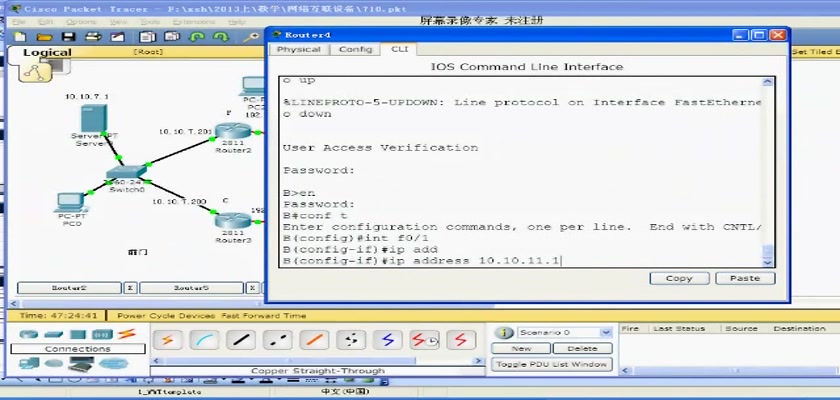Image resolution: width=840 pixels, height=400 pixels.
Task: Select Switch0 in the logical topology
Action: [126, 172]
